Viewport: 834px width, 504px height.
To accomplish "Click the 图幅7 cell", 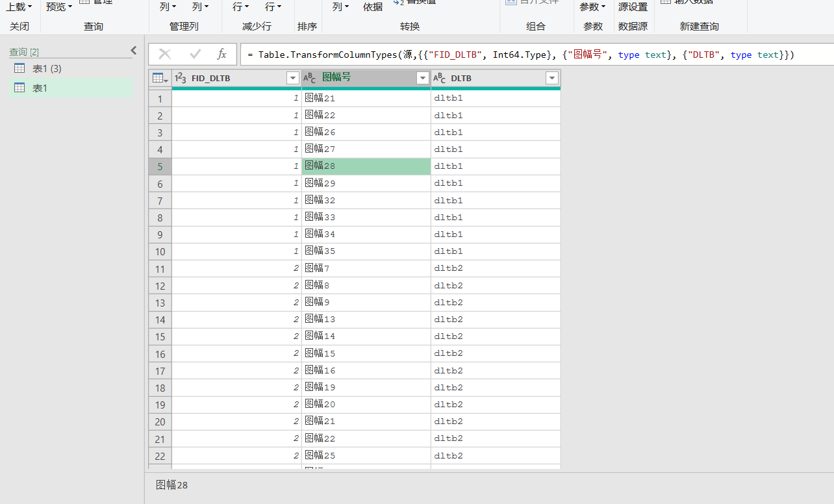I will [x=366, y=269].
